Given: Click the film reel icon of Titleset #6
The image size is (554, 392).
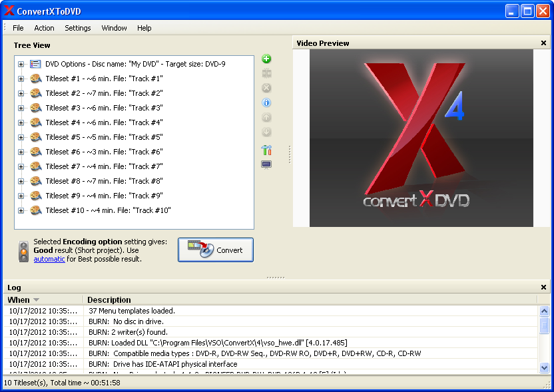Looking at the screenshot, I should (36, 152).
